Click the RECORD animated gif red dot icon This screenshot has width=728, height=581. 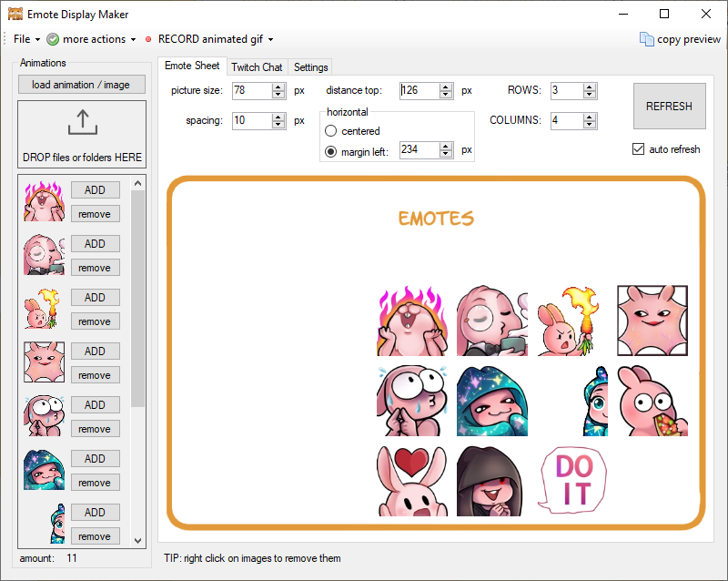coord(147,39)
